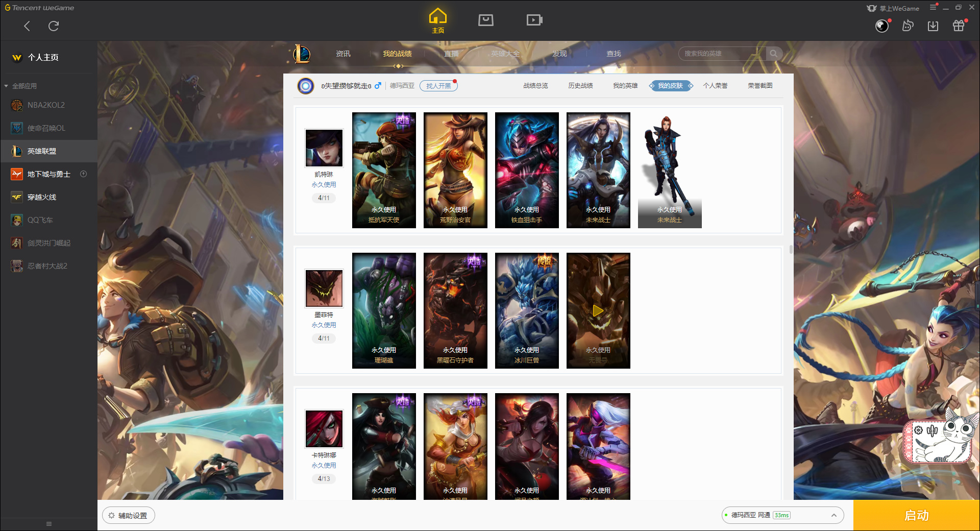The image size is (980, 531).
Task: Open the 铁血狙击手 skin card
Action: 527,170
